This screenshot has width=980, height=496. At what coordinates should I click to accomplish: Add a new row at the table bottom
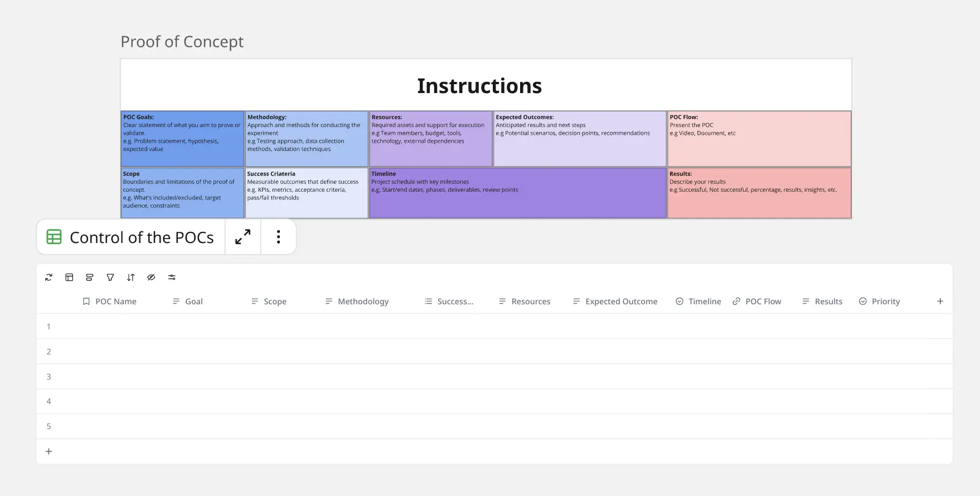coord(48,451)
